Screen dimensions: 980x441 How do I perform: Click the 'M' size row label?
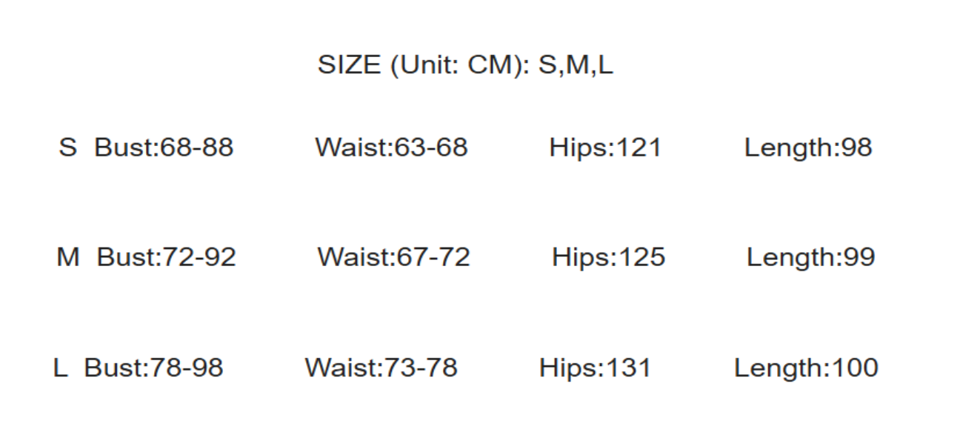(67, 257)
